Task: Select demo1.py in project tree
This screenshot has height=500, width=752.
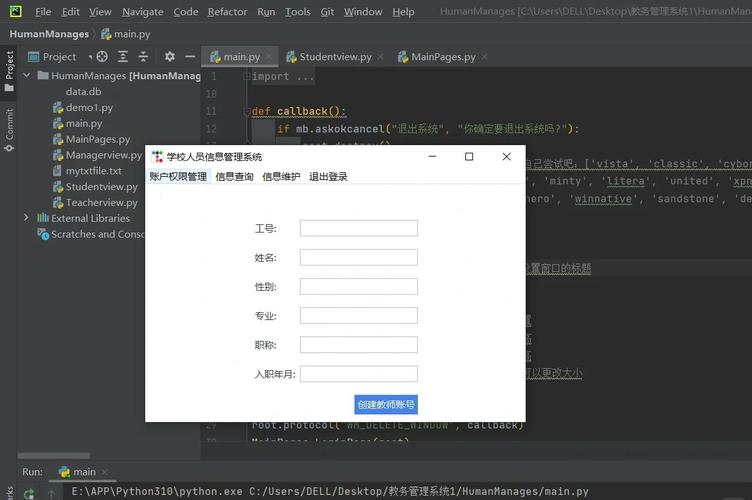Action: pos(83,107)
